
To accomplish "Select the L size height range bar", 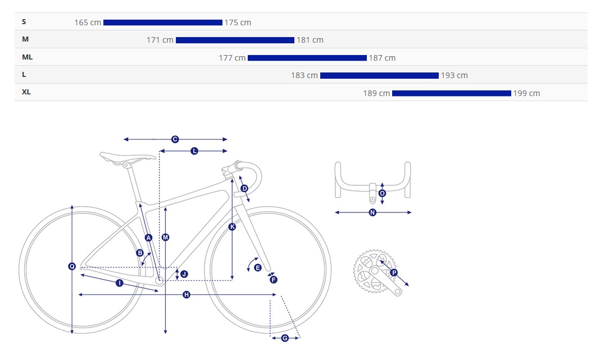I will 379,75.
